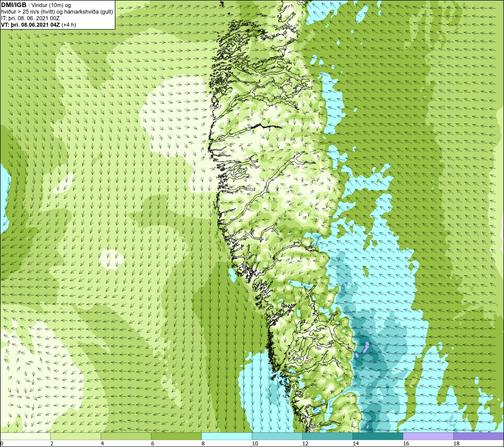Click the 16-18 m/s light purple legend swatch
The height and width of the screenshot is (447, 504).
(428, 436)
